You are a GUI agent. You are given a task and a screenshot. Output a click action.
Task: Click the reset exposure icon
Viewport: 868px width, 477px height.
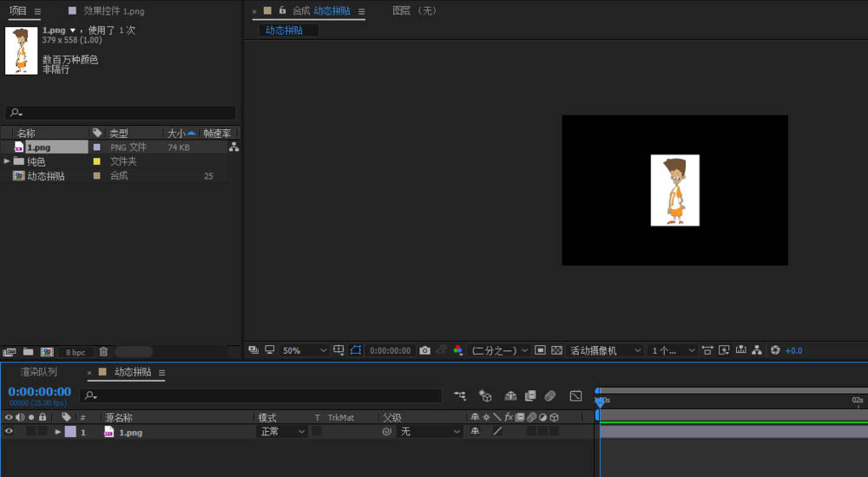(x=775, y=350)
